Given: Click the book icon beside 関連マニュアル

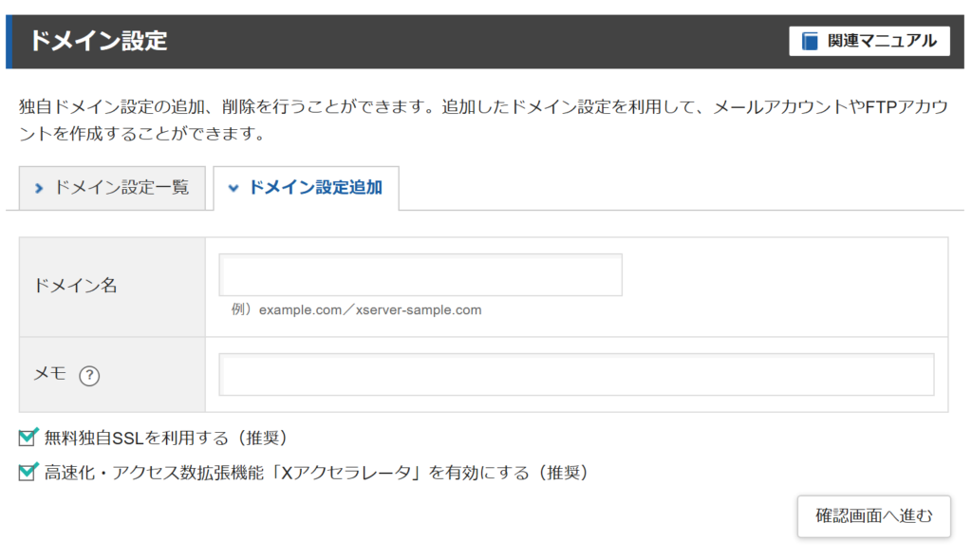Looking at the screenshot, I should coord(810,41).
